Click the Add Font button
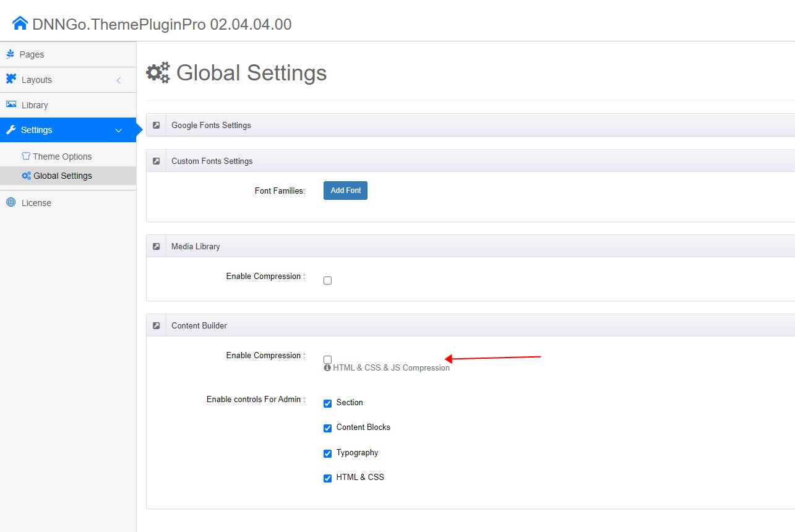The width and height of the screenshot is (795, 532). pos(345,191)
